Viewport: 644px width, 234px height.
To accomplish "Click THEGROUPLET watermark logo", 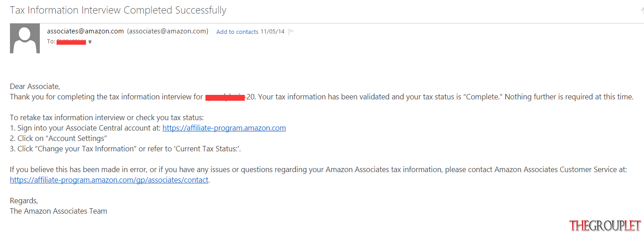I will (x=606, y=225).
